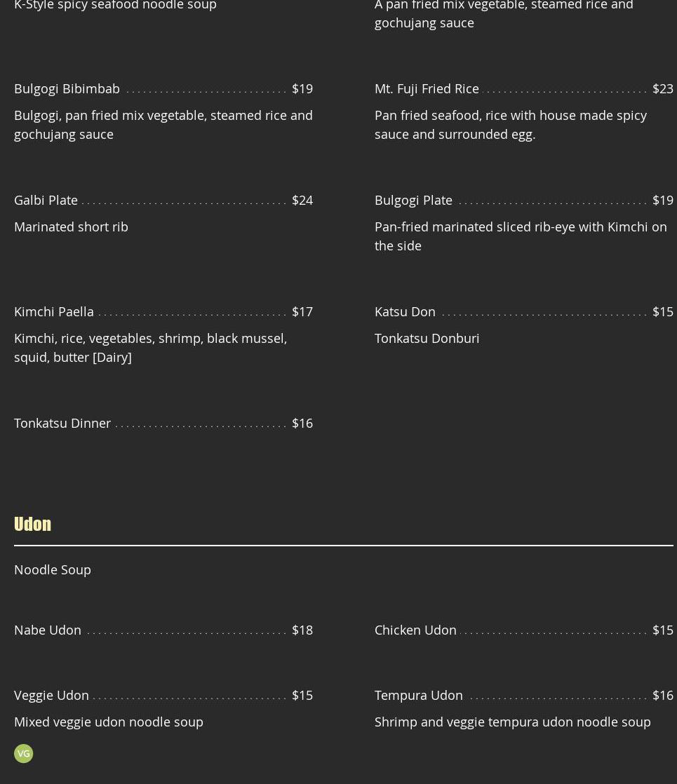Click the $24 Galbi Plate price

pos(302,200)
